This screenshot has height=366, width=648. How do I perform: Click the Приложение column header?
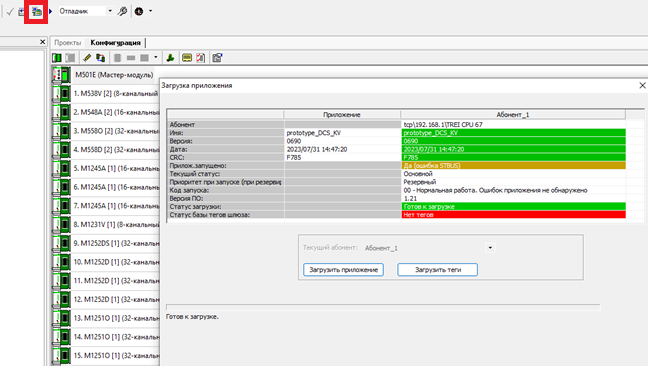(342, 114)
